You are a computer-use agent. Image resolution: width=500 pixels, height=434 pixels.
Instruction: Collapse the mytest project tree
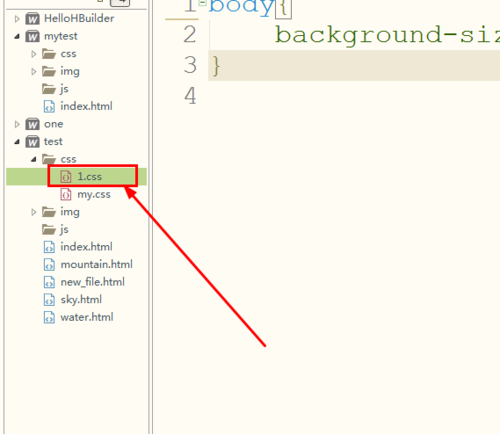pyautogui.click(x=17, y=36)
